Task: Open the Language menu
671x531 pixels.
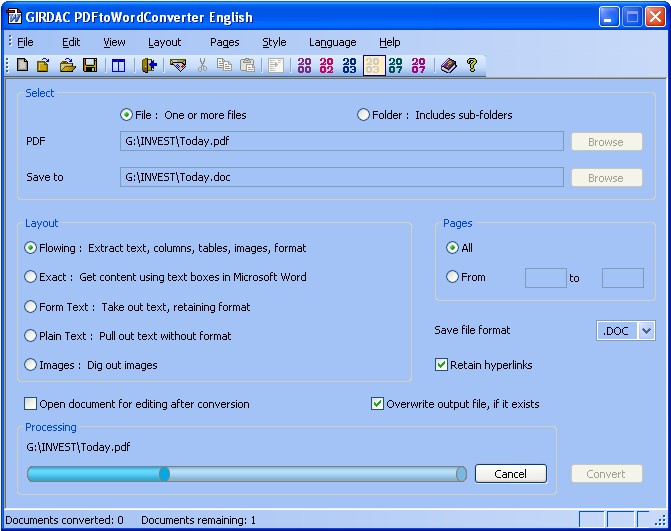Action: (333, 42)
